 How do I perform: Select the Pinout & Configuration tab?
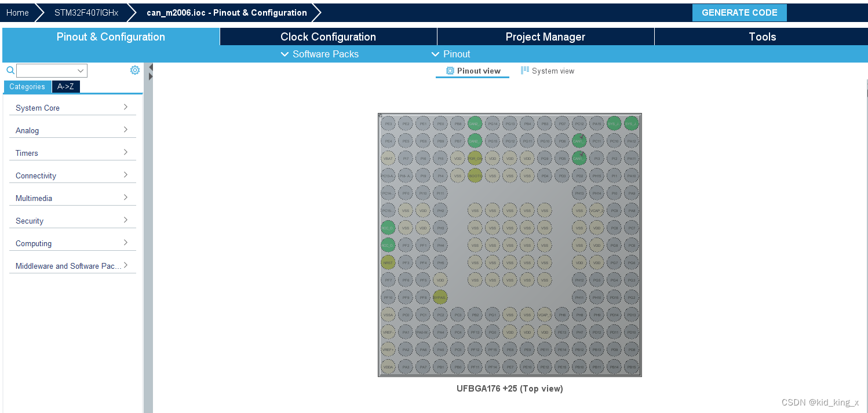pos(111,36)
